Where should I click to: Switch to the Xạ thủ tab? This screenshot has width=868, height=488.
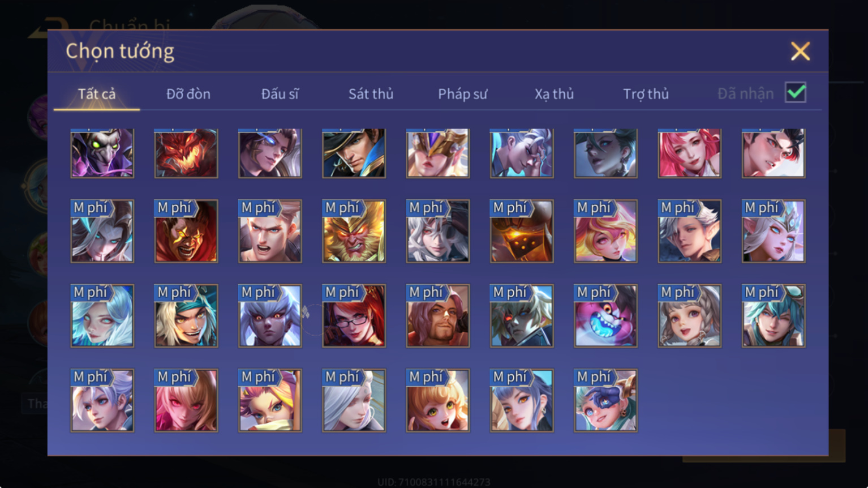[x=555, y=94]
